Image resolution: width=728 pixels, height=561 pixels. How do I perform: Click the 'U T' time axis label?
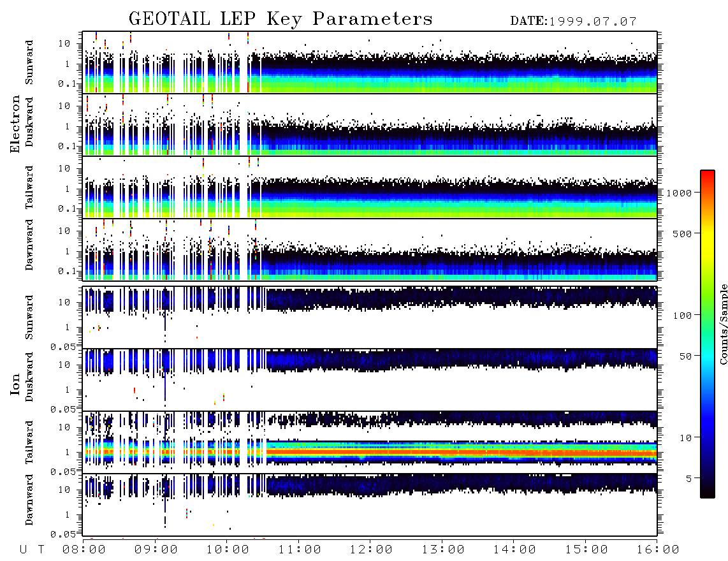pos(32,550)
